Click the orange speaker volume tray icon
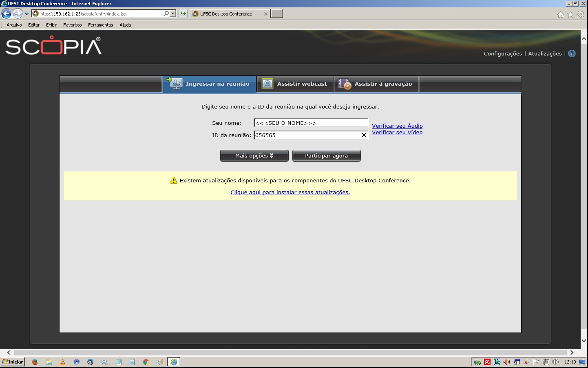Viewport: 588px width, 368px height. point(507,362)
